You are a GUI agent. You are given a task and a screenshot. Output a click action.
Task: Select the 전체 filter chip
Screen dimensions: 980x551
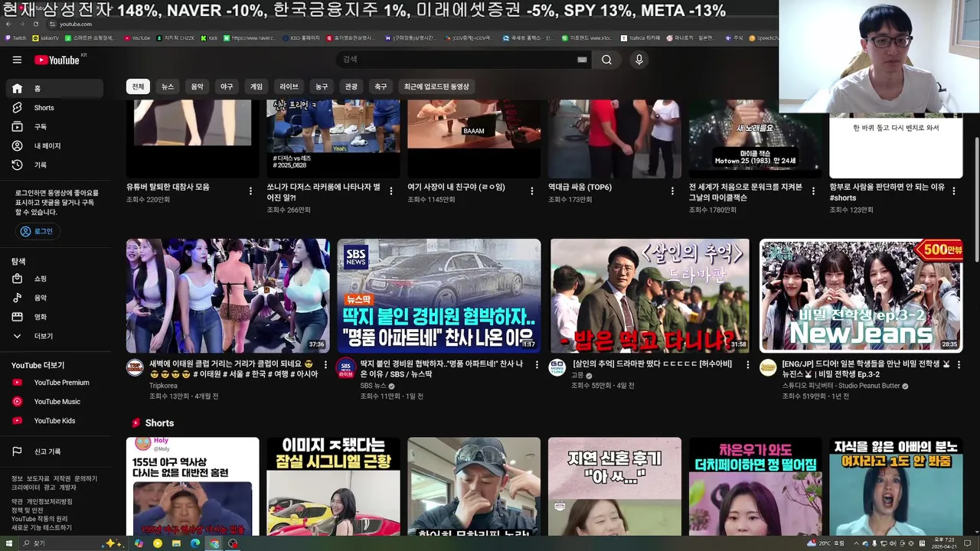[x=138, y=86]
